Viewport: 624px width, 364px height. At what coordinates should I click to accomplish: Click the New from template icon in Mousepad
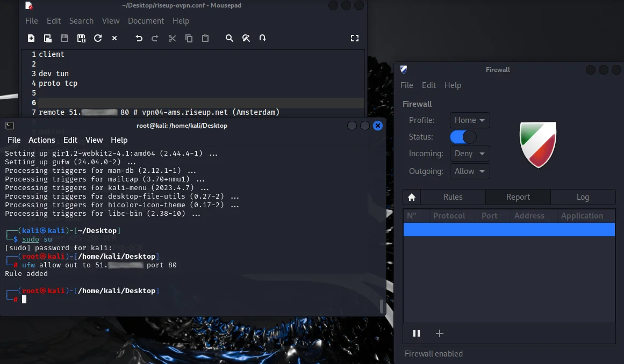coord(48,38)
